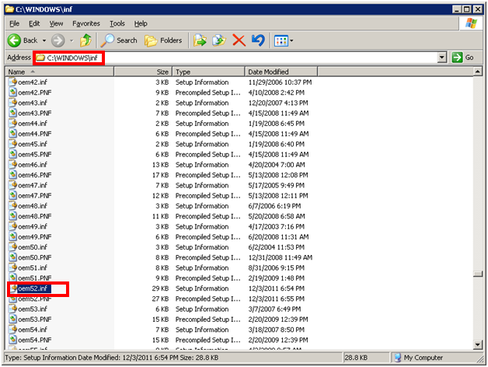Sort by the Name column header

[59, 72]
